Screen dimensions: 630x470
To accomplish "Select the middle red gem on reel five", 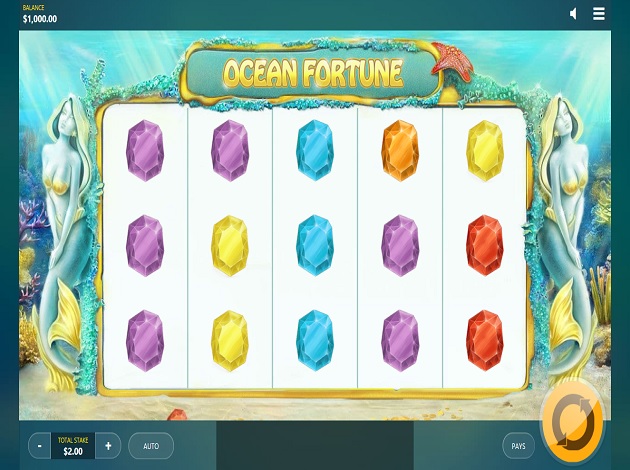I will pyautogui.click(x=485, y=245).
